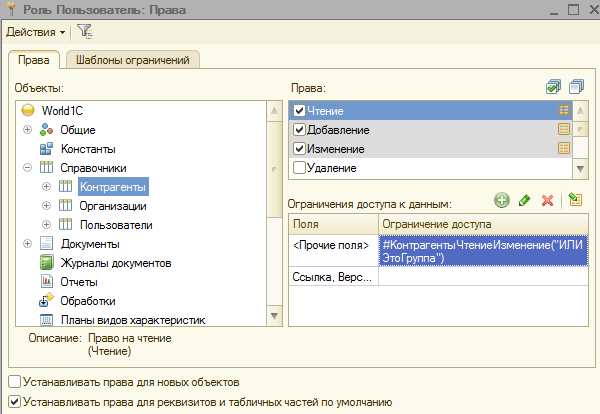The height and width of the screenshot is (414, 600).
Task: Open the Действия dropdown menu
Action: click(x=36, y=32)
